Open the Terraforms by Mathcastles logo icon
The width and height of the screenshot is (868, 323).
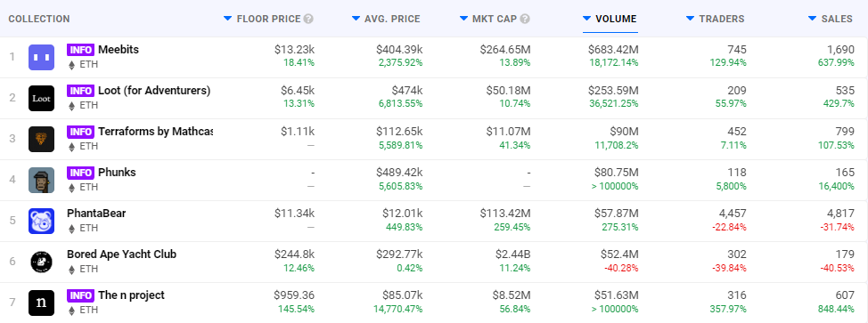(42, 140)
